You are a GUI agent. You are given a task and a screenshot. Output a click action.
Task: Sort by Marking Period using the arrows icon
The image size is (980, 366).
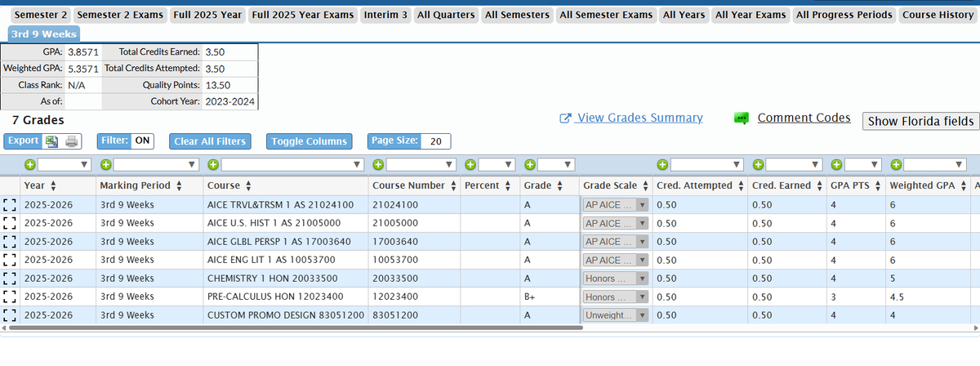tap(179, 186)
